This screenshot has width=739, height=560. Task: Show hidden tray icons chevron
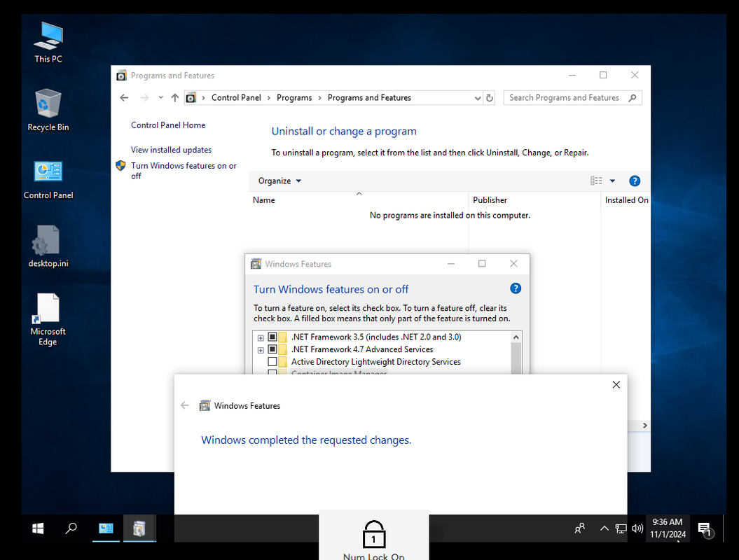tap(605, 528)
